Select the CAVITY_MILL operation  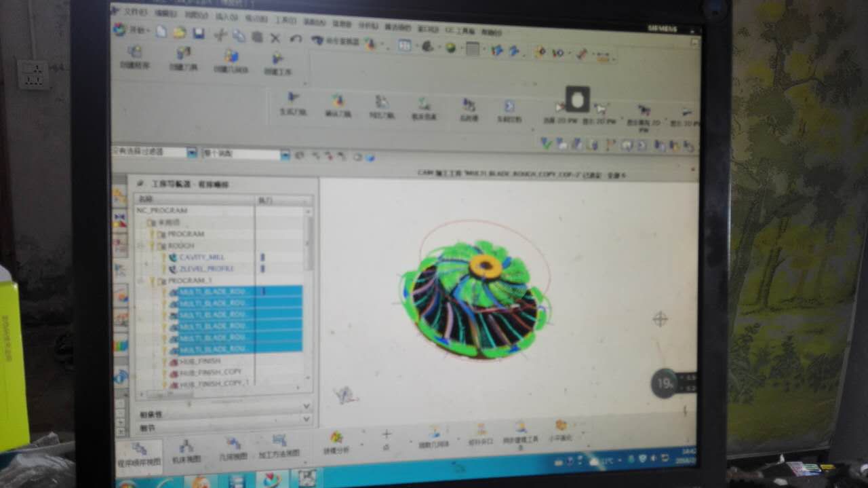tap(201, 257)
